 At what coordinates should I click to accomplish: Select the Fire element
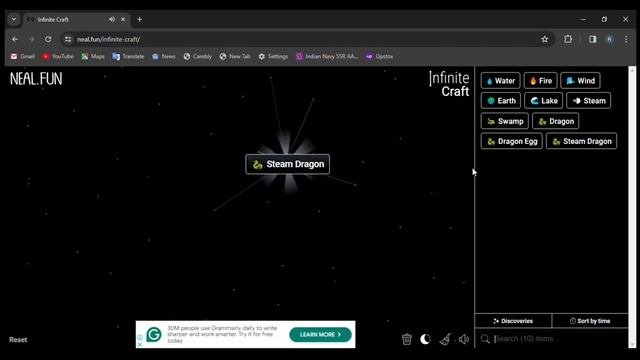click(x=540, y=80)
